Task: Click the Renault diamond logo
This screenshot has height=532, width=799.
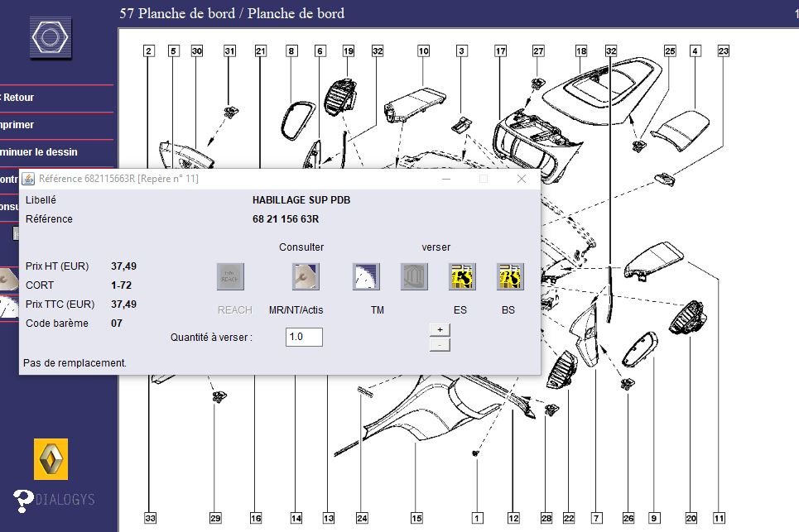Action: [51, 458]
